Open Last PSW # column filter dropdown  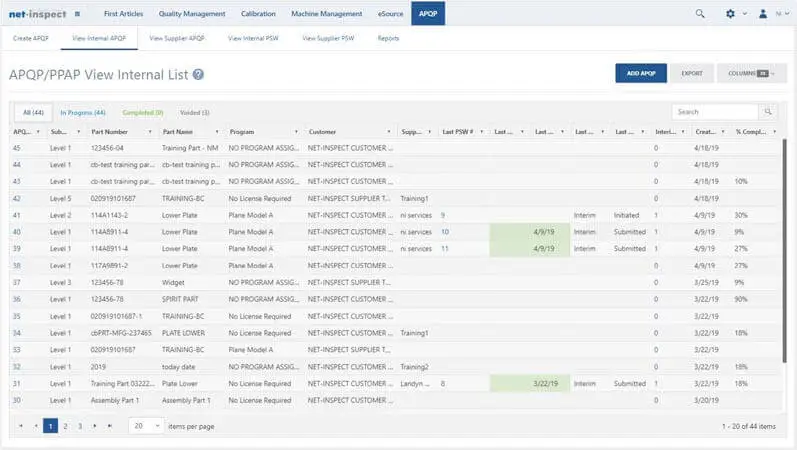click(481, 132)
